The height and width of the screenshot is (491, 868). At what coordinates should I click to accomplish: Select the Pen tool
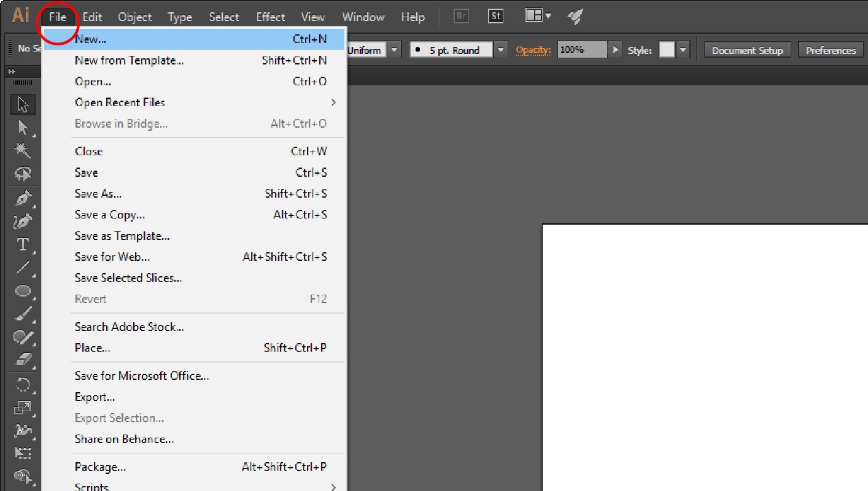pos(23,198)
